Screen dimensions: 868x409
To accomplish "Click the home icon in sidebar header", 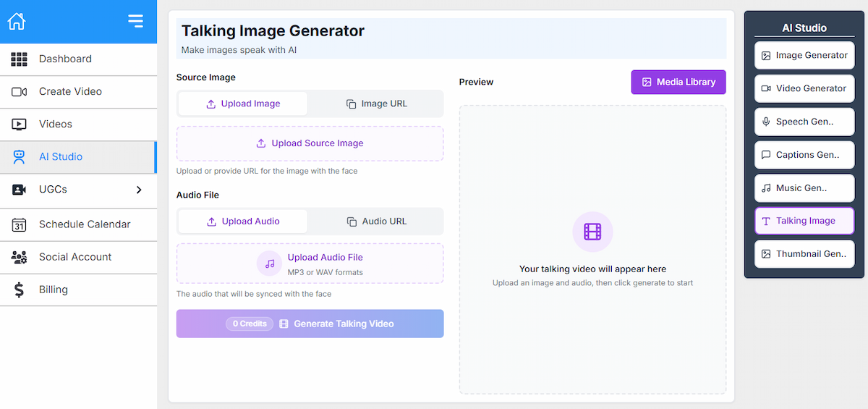I will point(17,21).
